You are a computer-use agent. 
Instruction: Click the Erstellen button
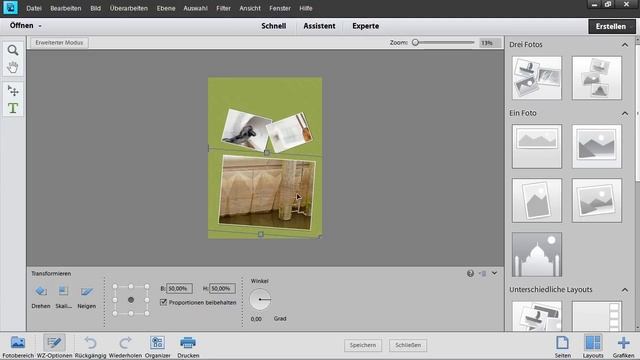[611, 27]
